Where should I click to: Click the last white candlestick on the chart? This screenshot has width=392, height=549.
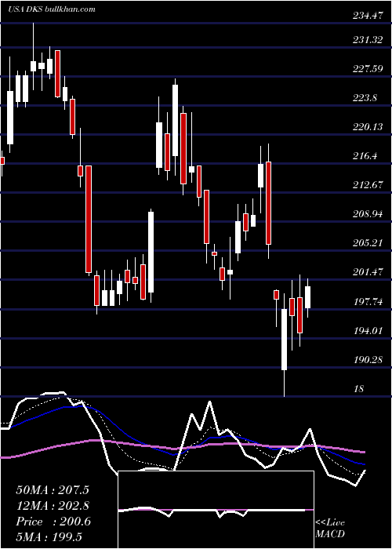(307, 297)
